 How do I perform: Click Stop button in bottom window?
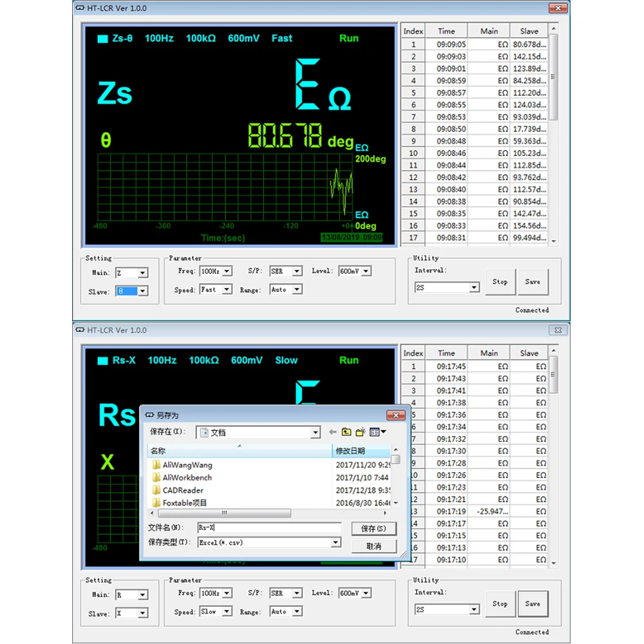[500, 604]
